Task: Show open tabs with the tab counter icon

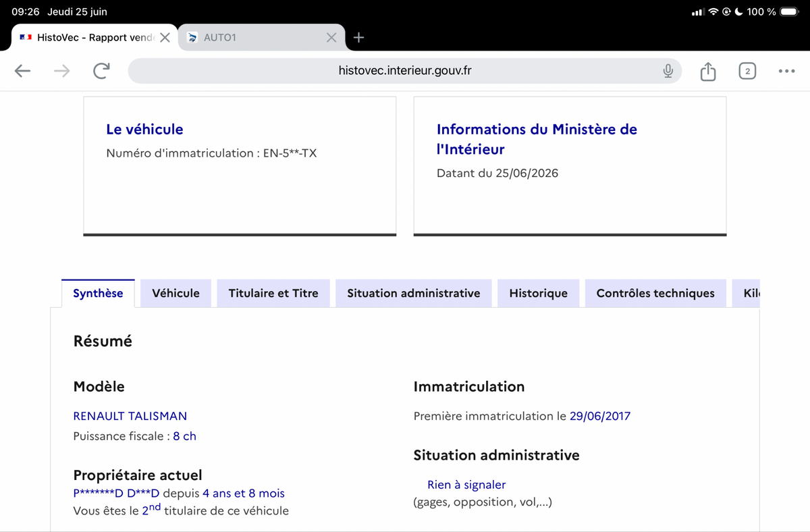Action: (x=747, y=71)
